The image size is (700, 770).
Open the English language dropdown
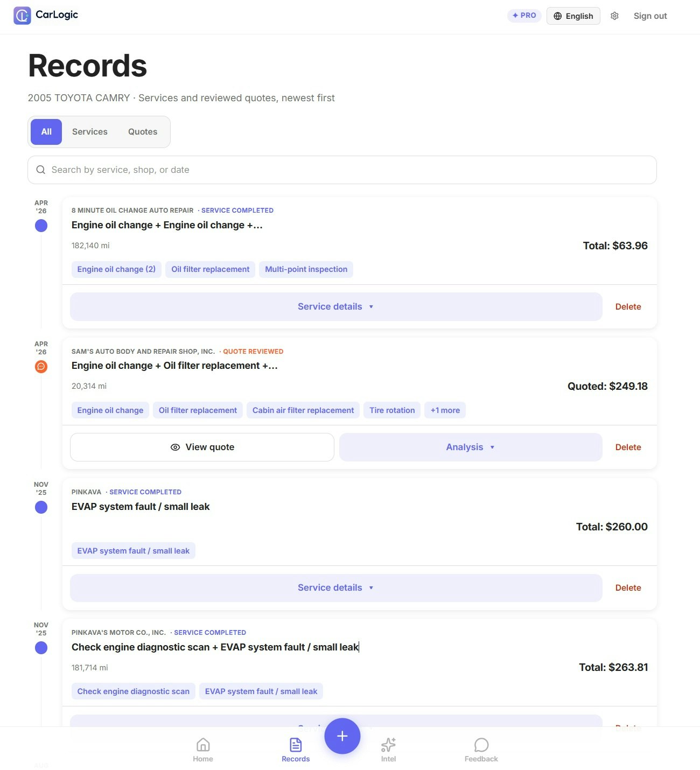(x=573, y=16)
